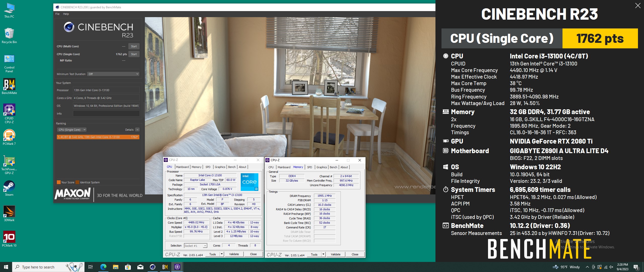Click Close button in right CPU-Z window
Viewport: 644px width, 272px height.
point(355,254)
